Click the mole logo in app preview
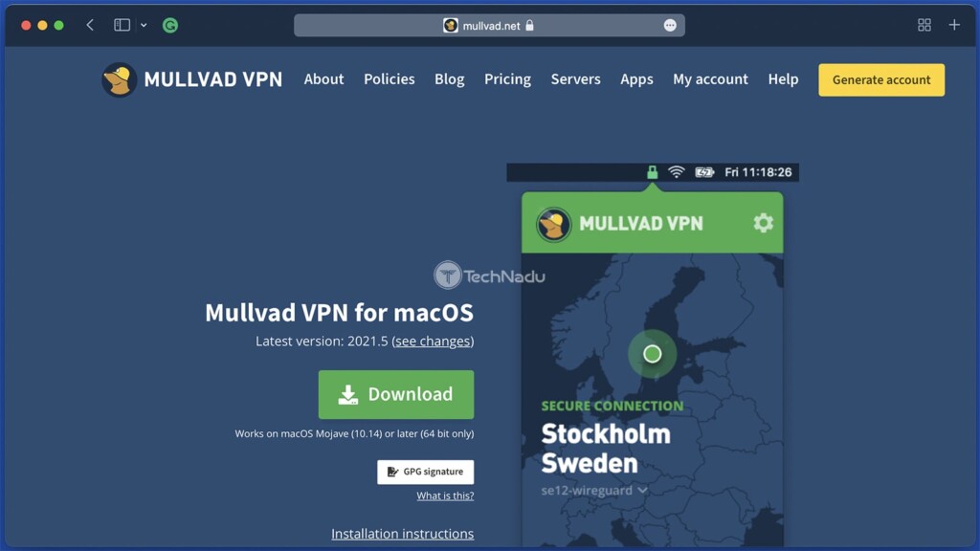 [x=553, y=224]
